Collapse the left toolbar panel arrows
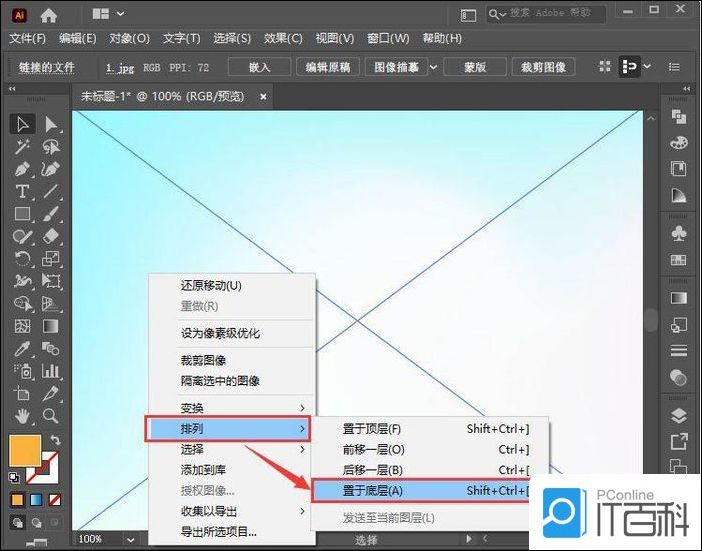Viewport: 702px width, 551px height. click(x=12, y=89)
